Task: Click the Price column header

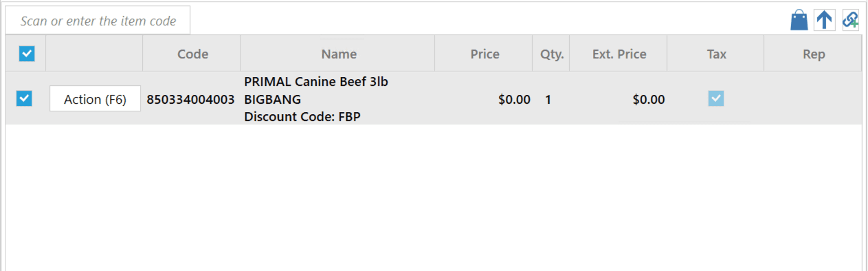Action: click(485, 54)
